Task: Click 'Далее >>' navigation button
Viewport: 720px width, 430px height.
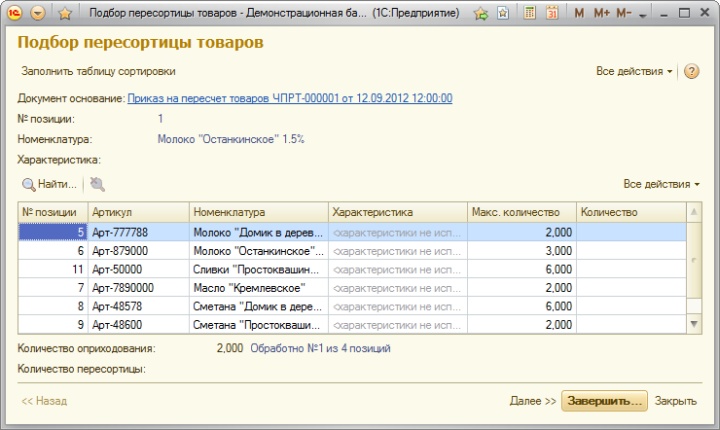Action: (533, 401)
